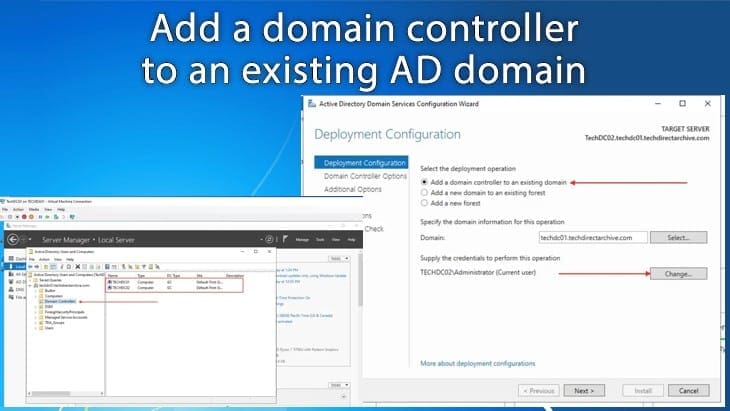Expand the Users node in ADUC tree
The height and width of the screenshot is (411, 730).
pyautogui.click(x=35, y=328)
